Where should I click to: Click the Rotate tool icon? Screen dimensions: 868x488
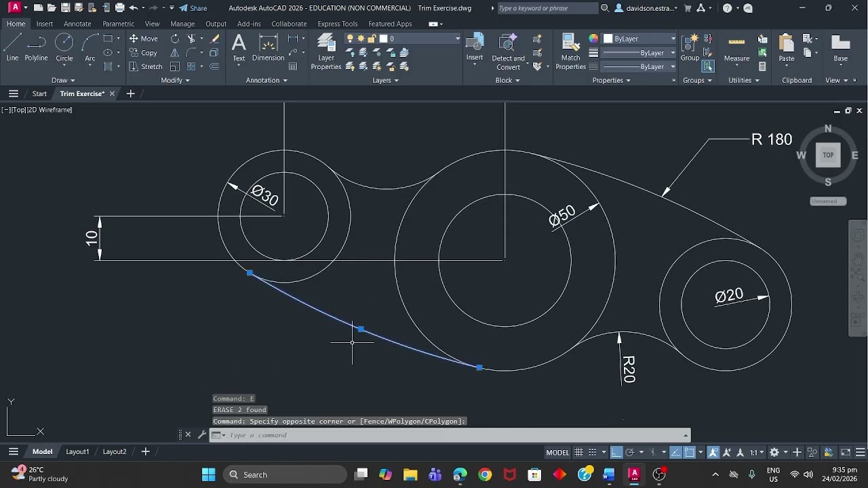click(175, 39)
